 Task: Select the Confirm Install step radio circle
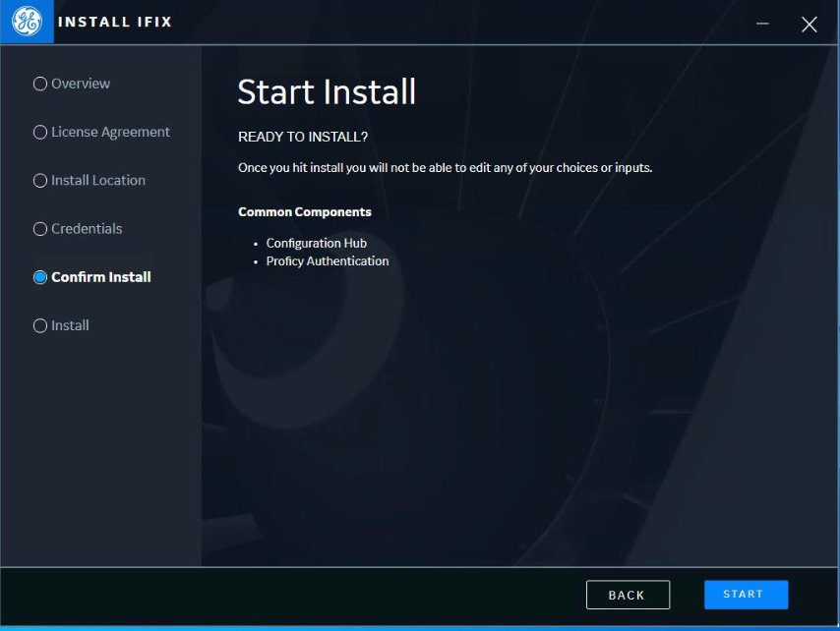tap(40, 277)
